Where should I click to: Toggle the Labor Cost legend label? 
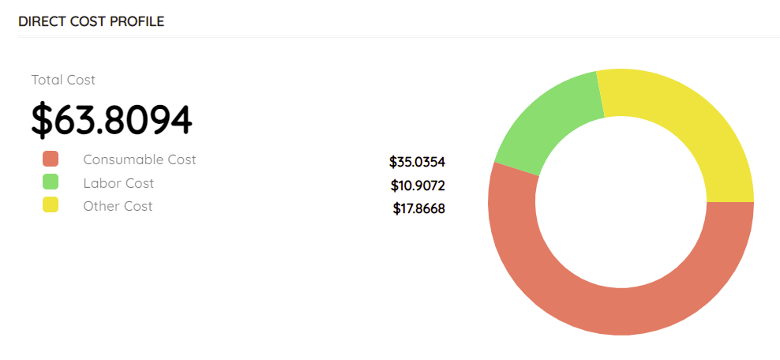coord(118,183)
